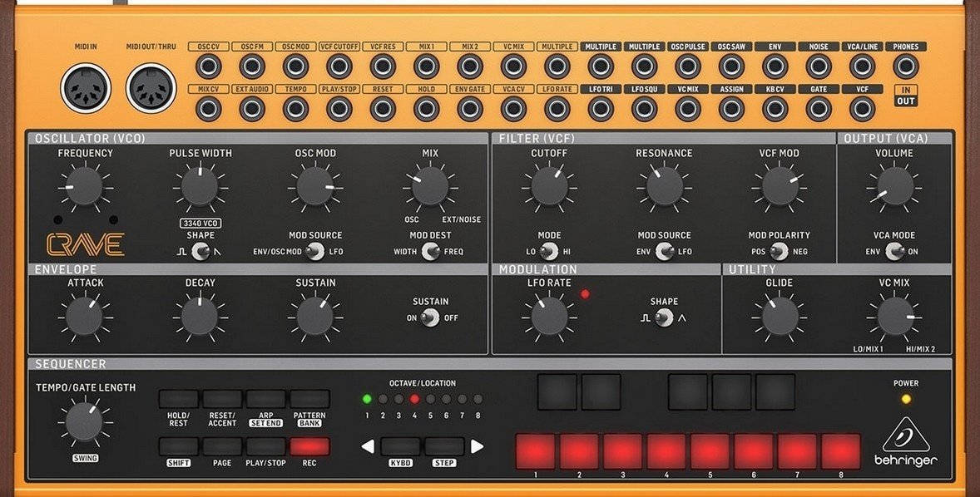Select the KYBD mode button
This screenshot has height=497, width=980.
click(401, 446)
